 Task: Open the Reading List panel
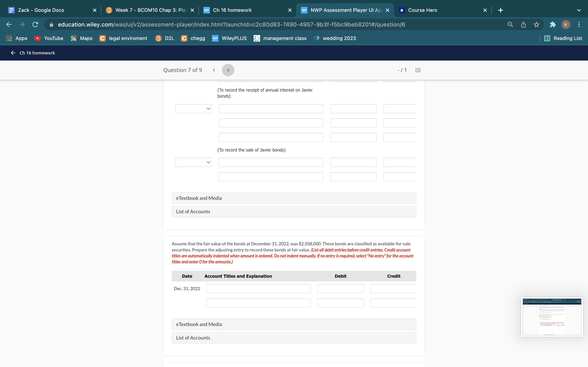(x=563, y=38)
